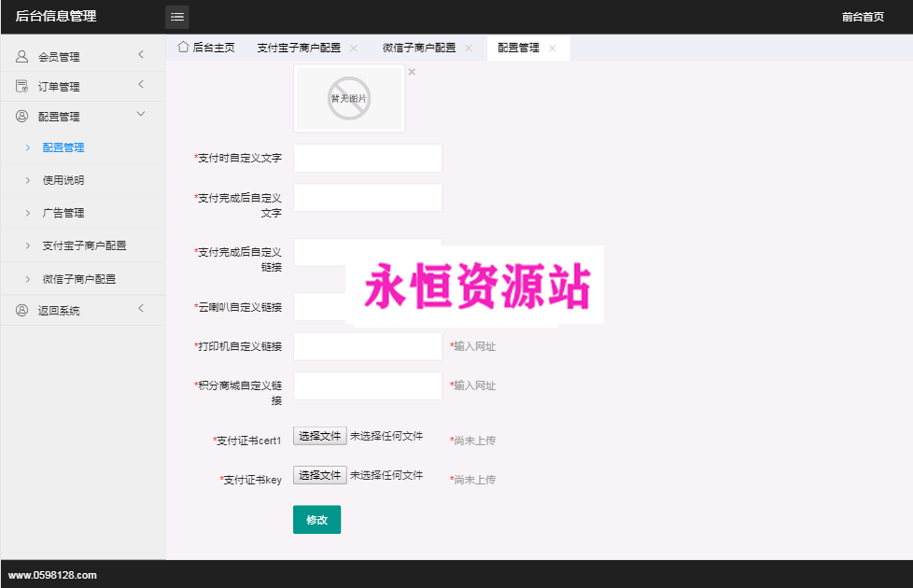
Task: Expand the 会员管理 menu chevron
Action: (141, 55)
